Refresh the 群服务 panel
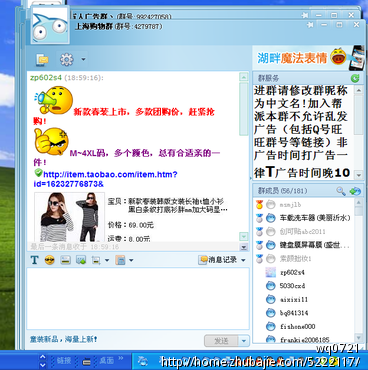The width and height of the screenshot is (368, 370). [x=355, y=79]
